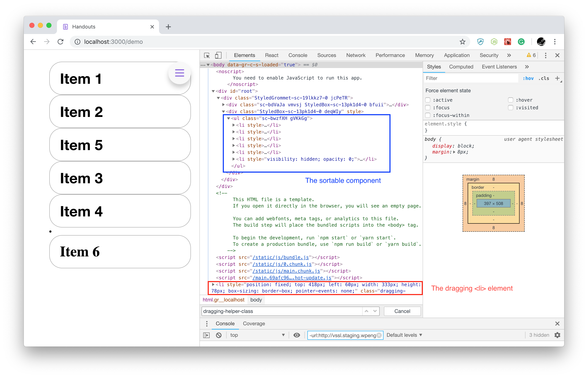Viewport: 588px width, 378px height.
Task: Bookmark this page with the star icon
Action: [462, 42]
